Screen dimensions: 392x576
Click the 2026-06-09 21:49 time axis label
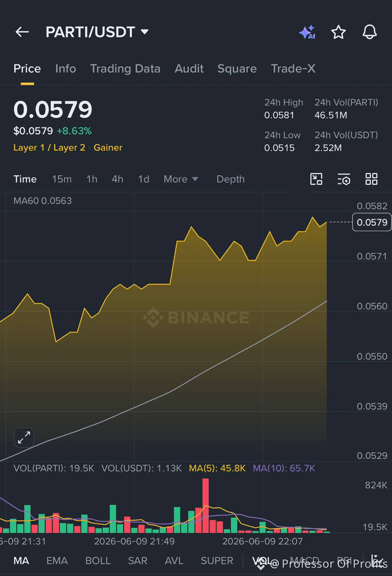pyautogui.click(x=134, y=541)
